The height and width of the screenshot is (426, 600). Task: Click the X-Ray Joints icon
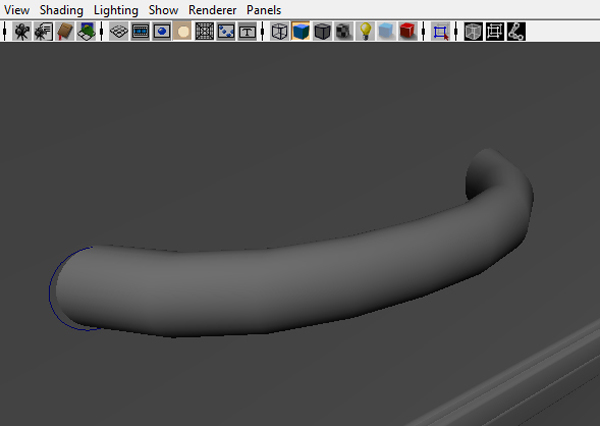click(516, 31)
